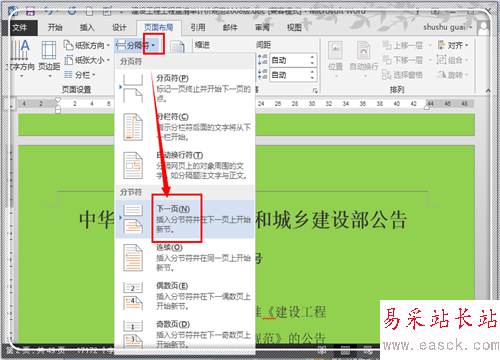Open the 文件 (File) tab
This screenshot has height=360, width=500.
click(19, 28)
